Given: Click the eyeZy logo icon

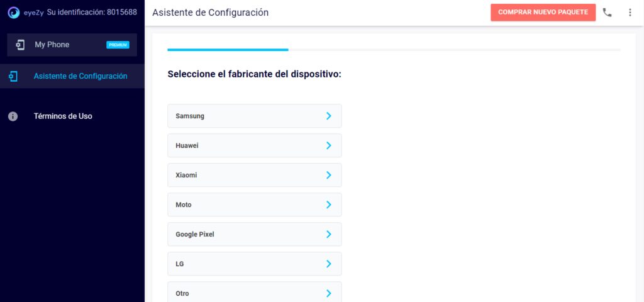Looking at the screenshot, I should click(x=14, y=13).
